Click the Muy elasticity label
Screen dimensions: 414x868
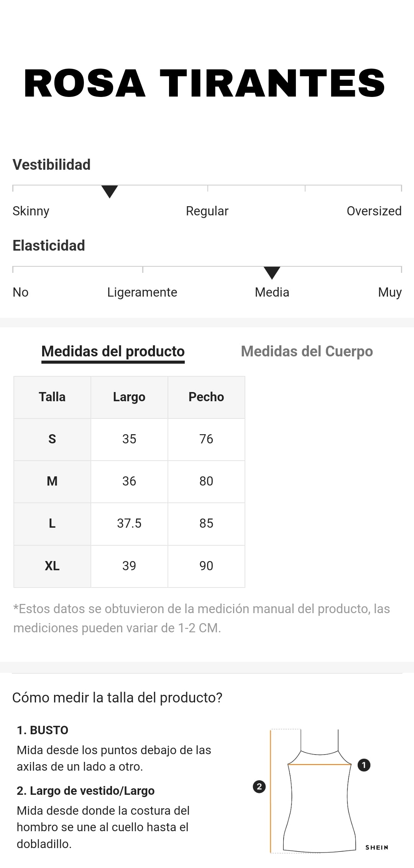(x=389, y=292)
